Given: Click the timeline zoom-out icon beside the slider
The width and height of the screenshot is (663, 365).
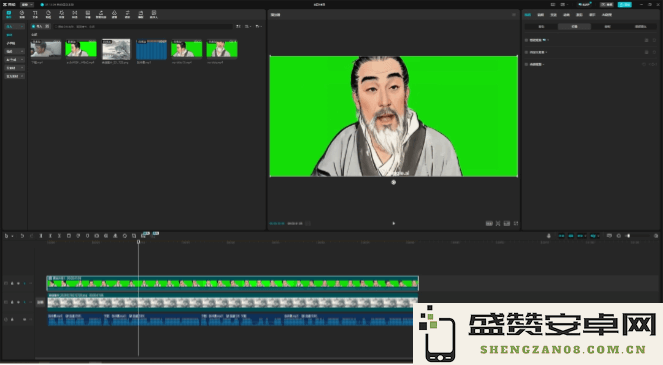Looking at the screenshot, I should [x=619, y=236].
